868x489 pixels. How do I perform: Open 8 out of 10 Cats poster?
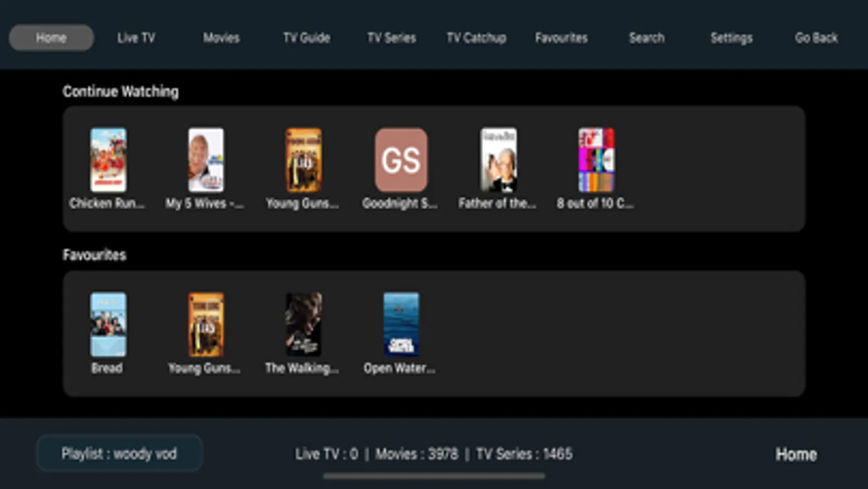(596, 160)
